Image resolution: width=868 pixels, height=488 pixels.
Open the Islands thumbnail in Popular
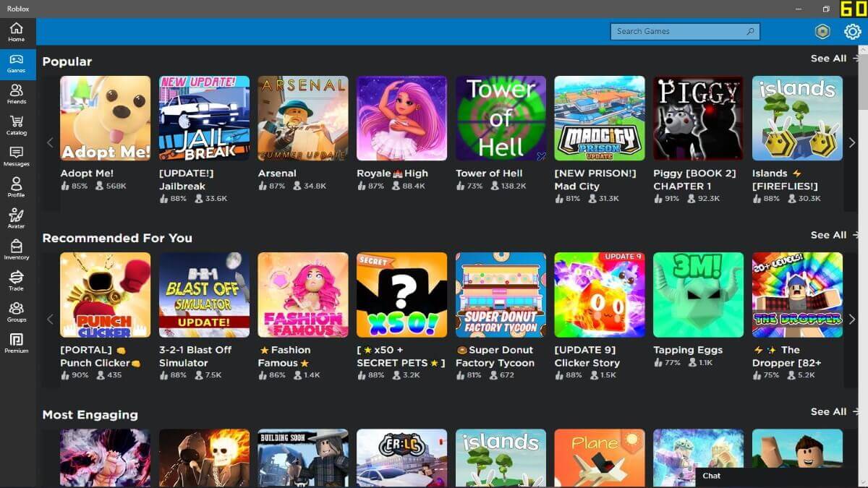point(797,119)
